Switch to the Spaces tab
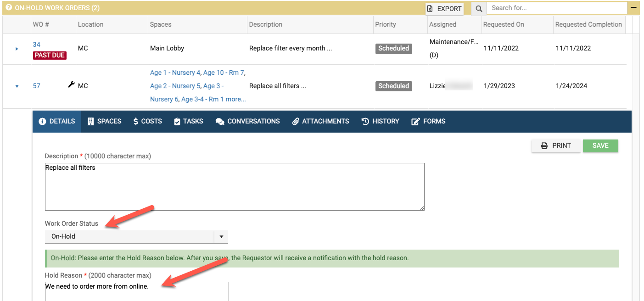 coord(104,121)
